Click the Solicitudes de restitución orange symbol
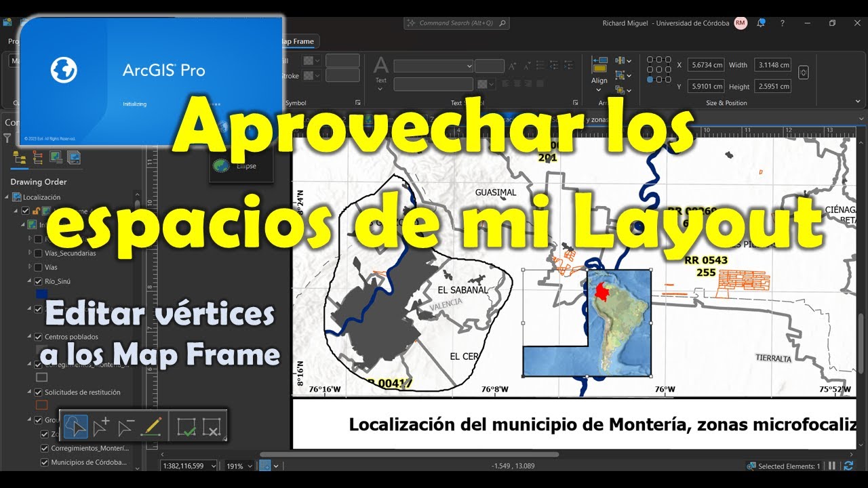 pyautogui.click(x=41, y=405)
